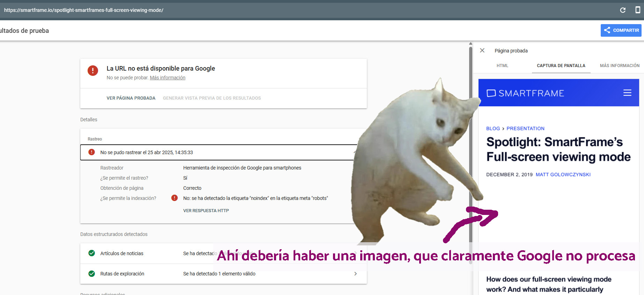Expand the Rutas de exploración row chevron
Viewport: 644px width, 295px height.
point(355,274)
